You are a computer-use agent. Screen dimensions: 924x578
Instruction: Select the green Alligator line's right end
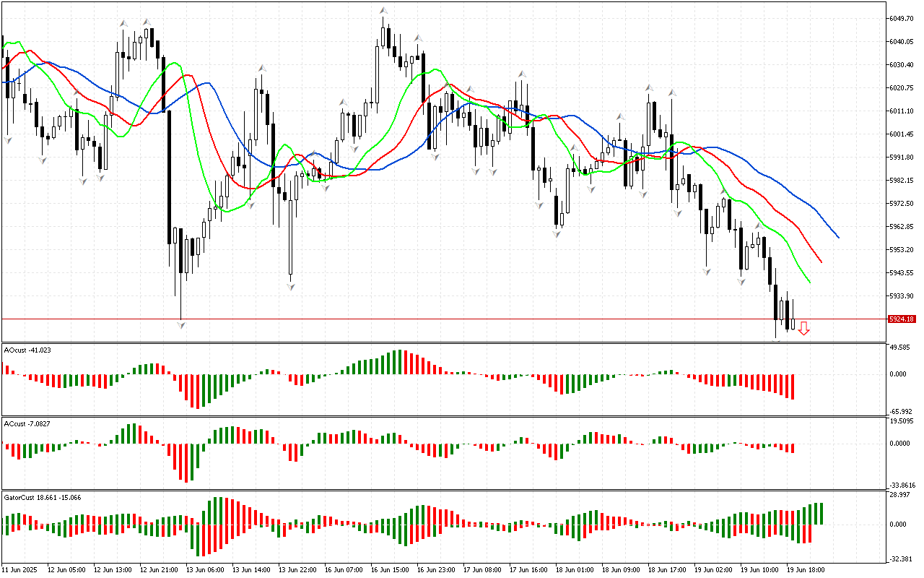[809, 282]
